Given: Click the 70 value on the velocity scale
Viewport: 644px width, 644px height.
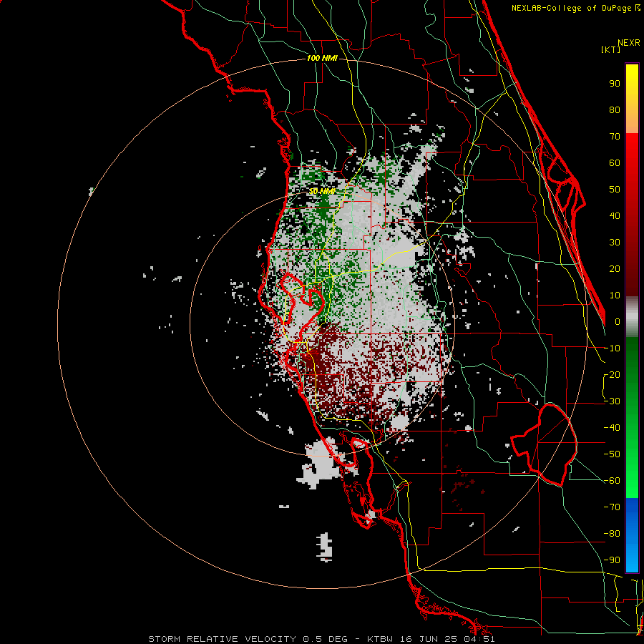Looking at the screenshot, I should [x=615, y=137].
